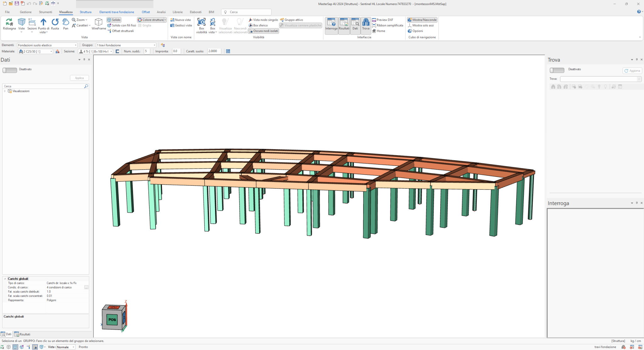Image resolution: width=644 pixels, height=350 pixels.
Task: Click Punto di vista arrow icon
Action: (x=43, y=25)
